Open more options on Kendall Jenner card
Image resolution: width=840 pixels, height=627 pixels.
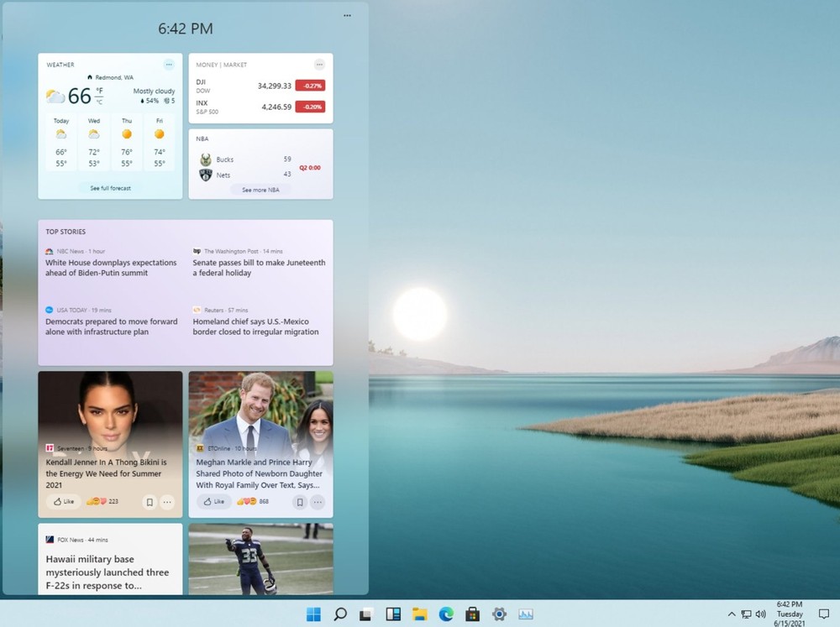click(167, 502)
